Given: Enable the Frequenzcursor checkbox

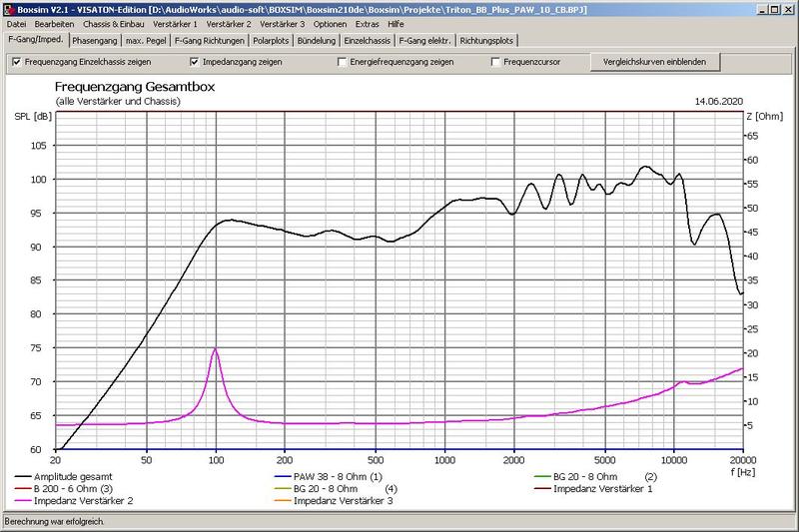Looking at the screenshot, I should pos(496,62).
